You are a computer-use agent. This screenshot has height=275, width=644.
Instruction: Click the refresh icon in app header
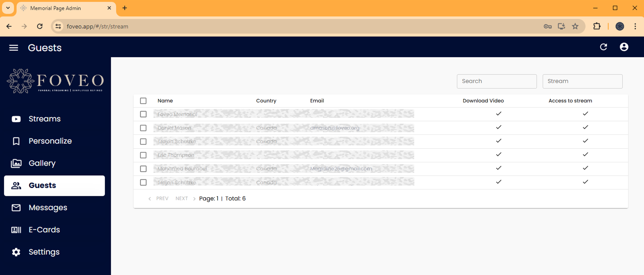pyautogui.click(x=604, y=47)
